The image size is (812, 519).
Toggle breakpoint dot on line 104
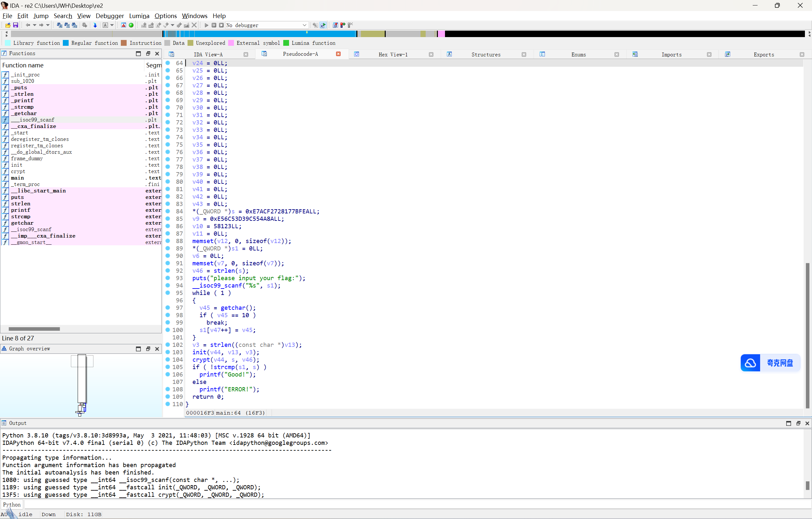tap(168, 359)
